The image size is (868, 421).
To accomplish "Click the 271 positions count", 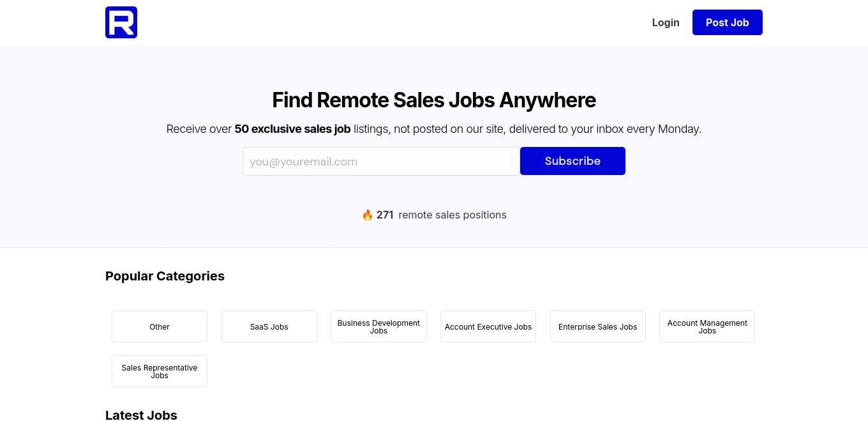I will click(385, 215).
